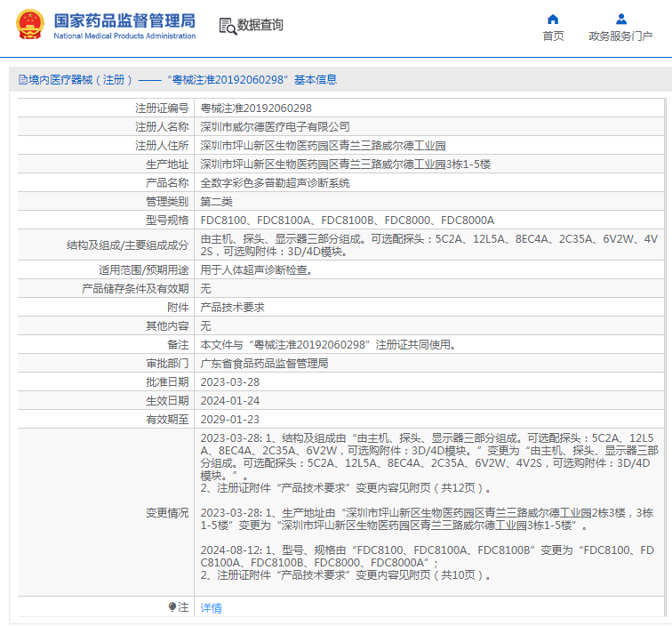This screenshot has width=672, height=626.
Task: Select the 注册人住所 address value
Action: [x=323, y=146]
